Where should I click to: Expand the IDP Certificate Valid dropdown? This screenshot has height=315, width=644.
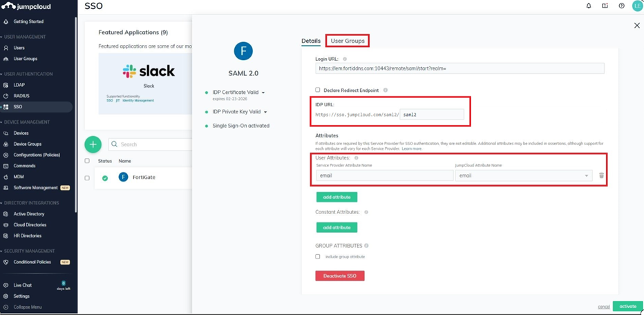click(263, 93)
